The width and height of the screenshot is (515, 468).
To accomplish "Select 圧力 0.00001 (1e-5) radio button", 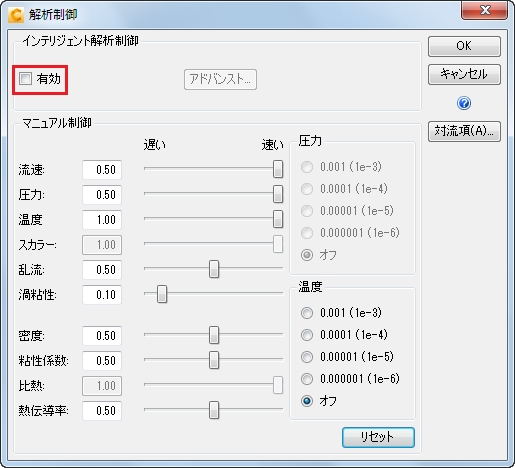I will (x=307, y=211).
